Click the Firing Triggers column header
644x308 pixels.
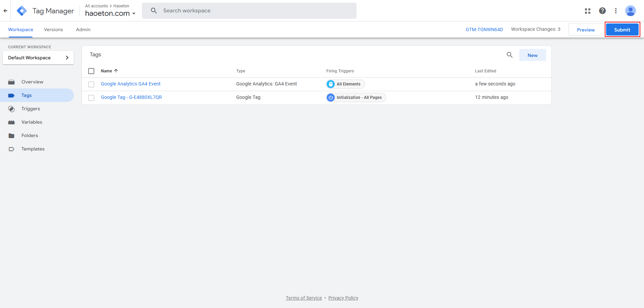tap(340, 71)
